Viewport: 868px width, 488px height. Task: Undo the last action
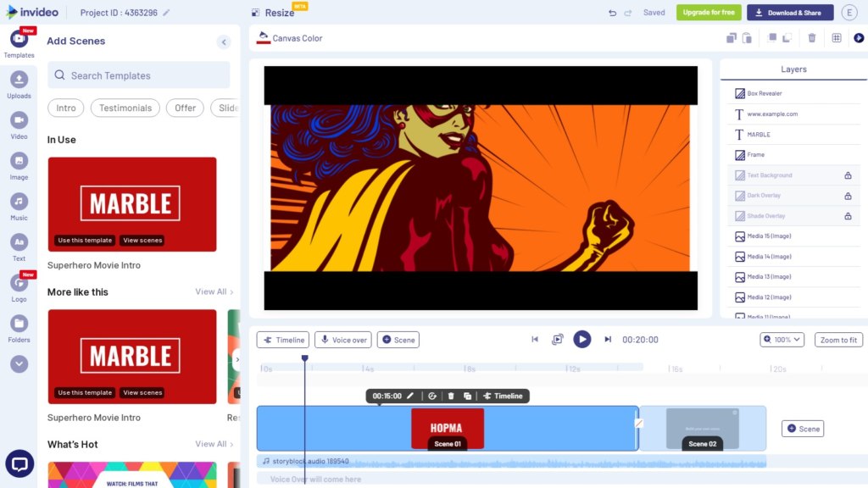pos(612,13)
